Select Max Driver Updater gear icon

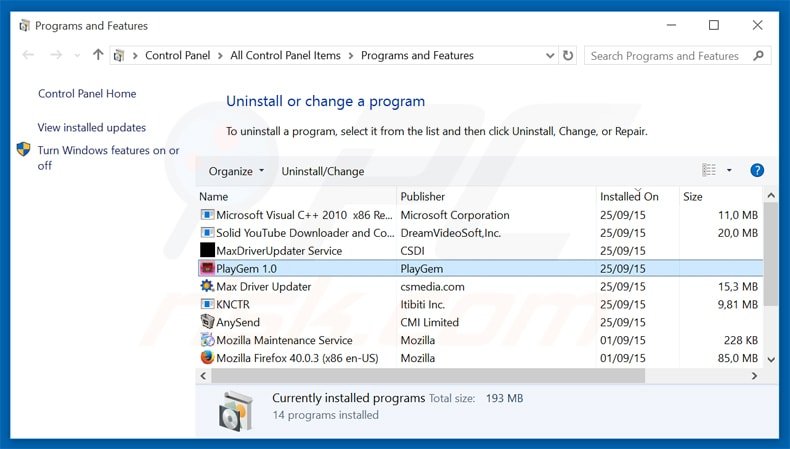207,286
